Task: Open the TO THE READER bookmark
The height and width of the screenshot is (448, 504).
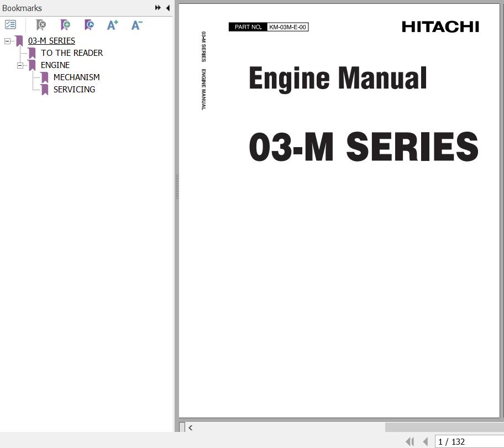Action: (x=72, y=53)
